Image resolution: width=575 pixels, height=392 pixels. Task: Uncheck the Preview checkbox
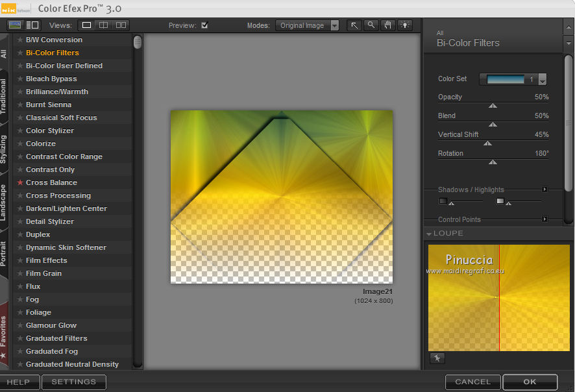click(x=205, y=25)
